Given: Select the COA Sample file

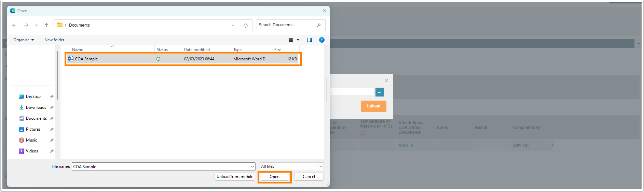Looking at the screenshot, I should pyautogui.click(x=86, y=59).
